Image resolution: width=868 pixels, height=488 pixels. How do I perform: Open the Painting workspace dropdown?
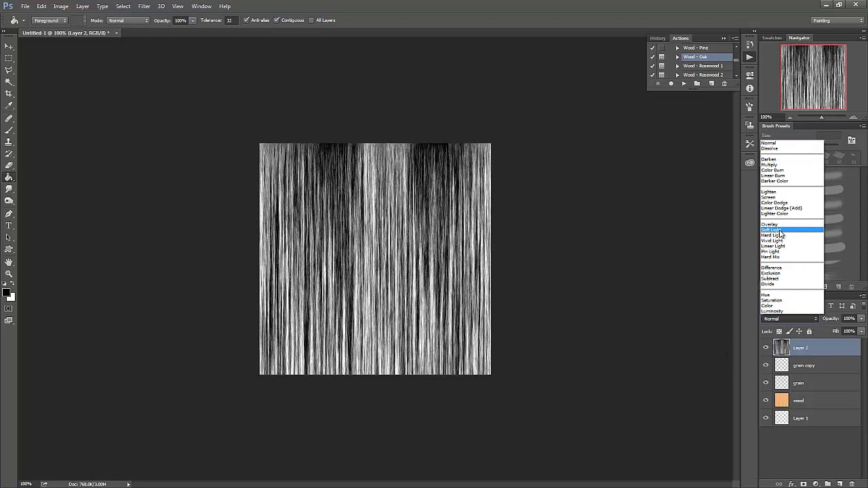pyautogui.click(x=837, y=20)
